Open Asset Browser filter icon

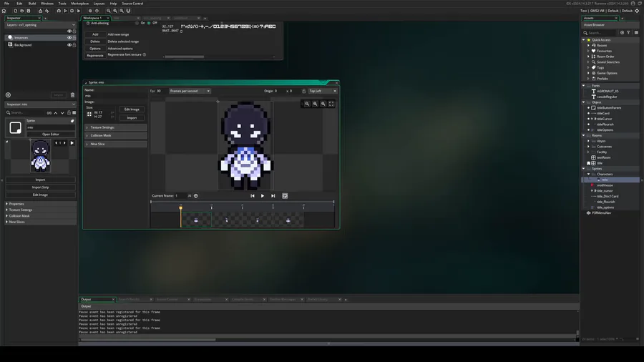pos(628,32)
